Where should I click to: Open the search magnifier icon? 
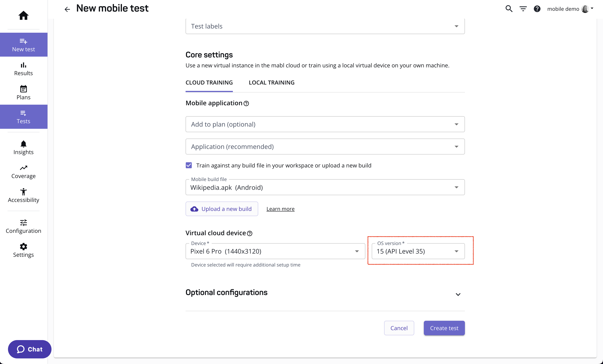(x=509, y=9)
